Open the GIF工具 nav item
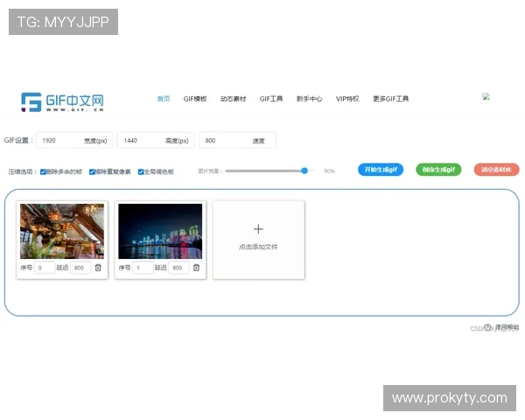This screenshot has height=420, width=525. (271, 99)
